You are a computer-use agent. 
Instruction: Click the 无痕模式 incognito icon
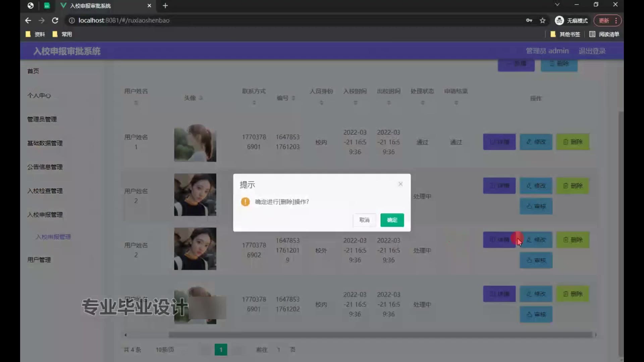click(559, 20)
